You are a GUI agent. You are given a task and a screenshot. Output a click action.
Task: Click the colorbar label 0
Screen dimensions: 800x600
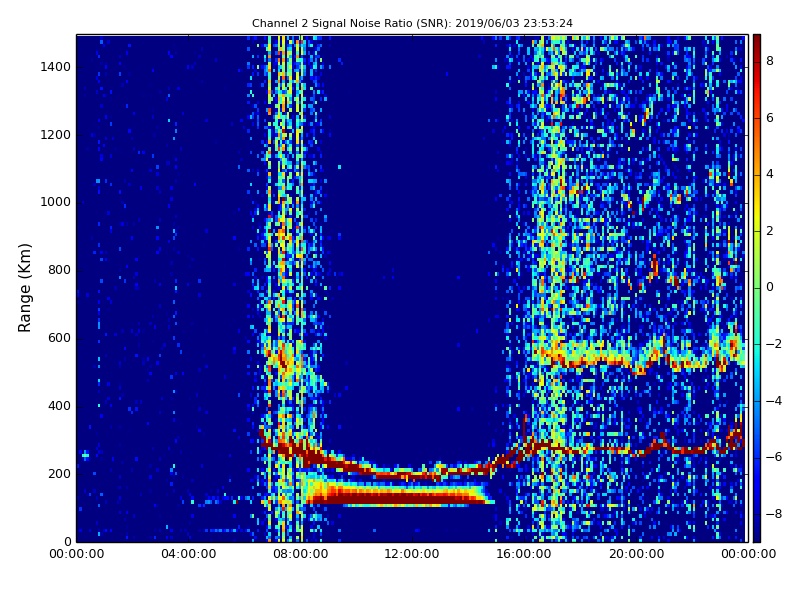coord(770,287)
